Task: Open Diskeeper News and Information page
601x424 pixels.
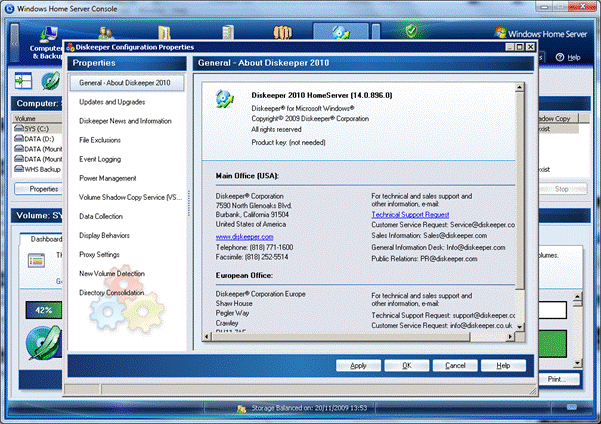Action: [x=125, y=121]
